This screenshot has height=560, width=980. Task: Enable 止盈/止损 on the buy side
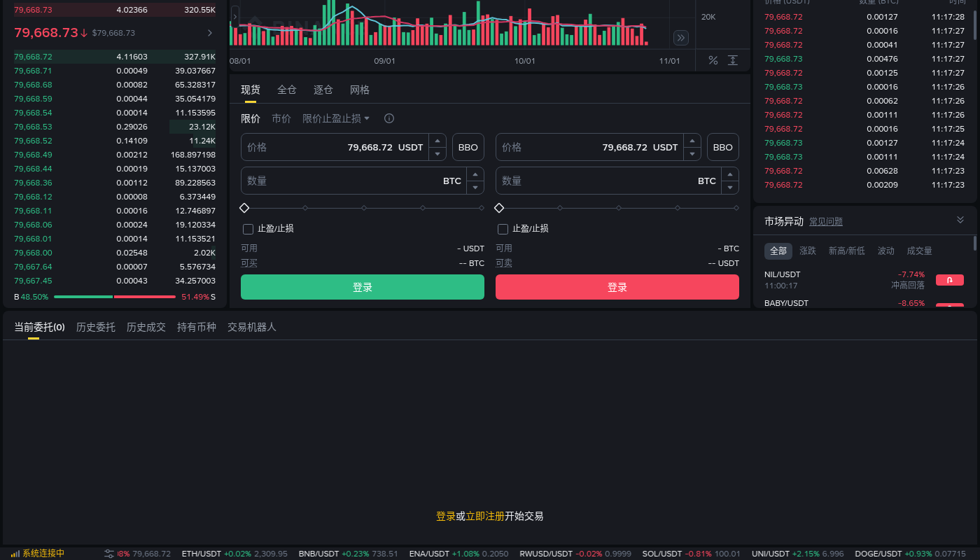pyautogui.click(x=248, y=229)
